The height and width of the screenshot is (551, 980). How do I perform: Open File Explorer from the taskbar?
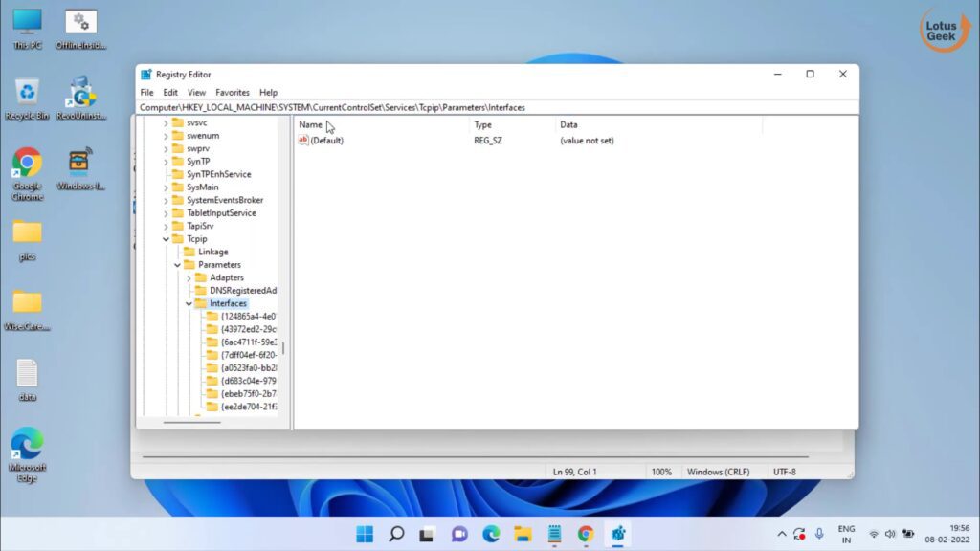point(523,534)
